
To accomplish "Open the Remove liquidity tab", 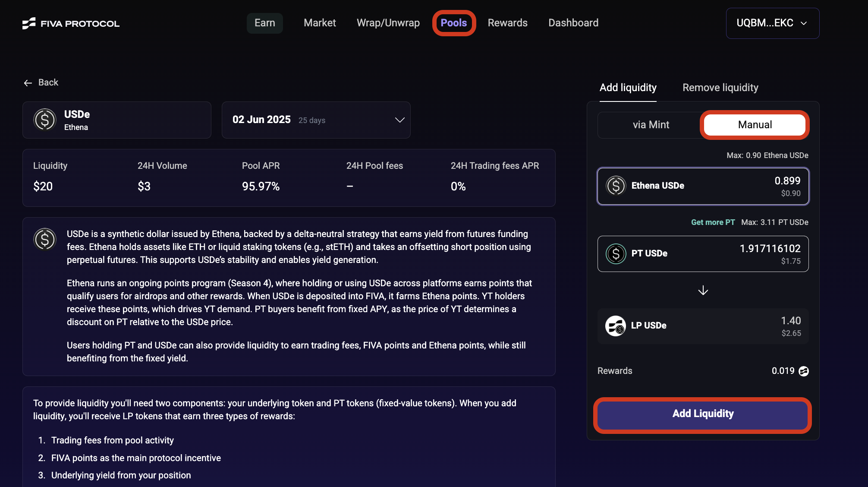I will 720,88.
